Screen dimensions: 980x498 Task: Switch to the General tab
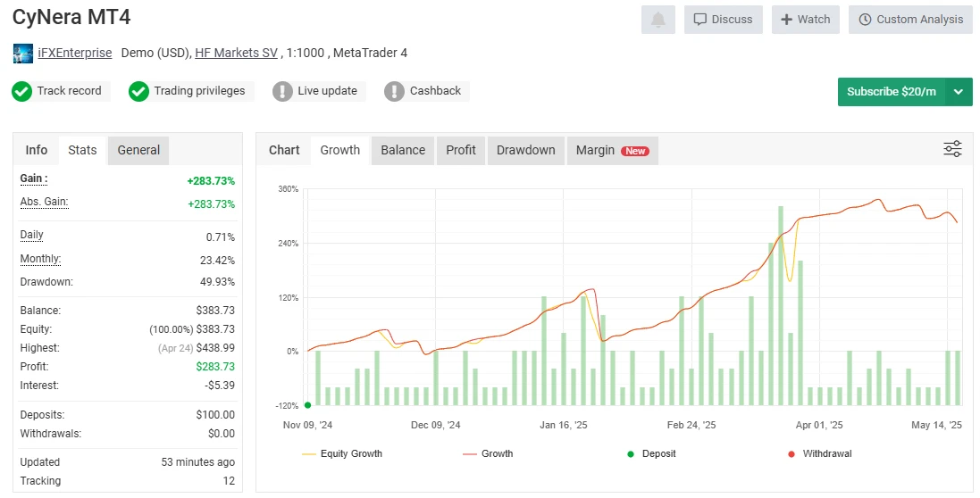pos(138,150)
